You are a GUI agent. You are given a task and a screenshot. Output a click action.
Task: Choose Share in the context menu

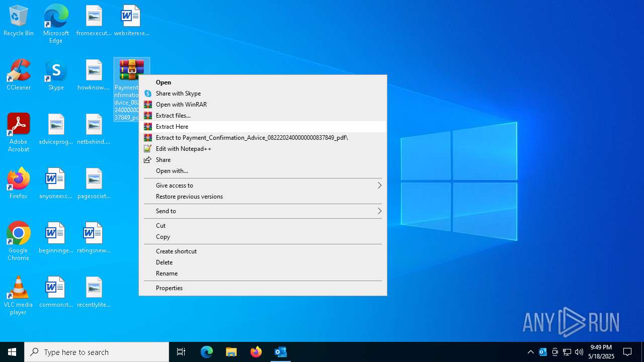point(263,160)
